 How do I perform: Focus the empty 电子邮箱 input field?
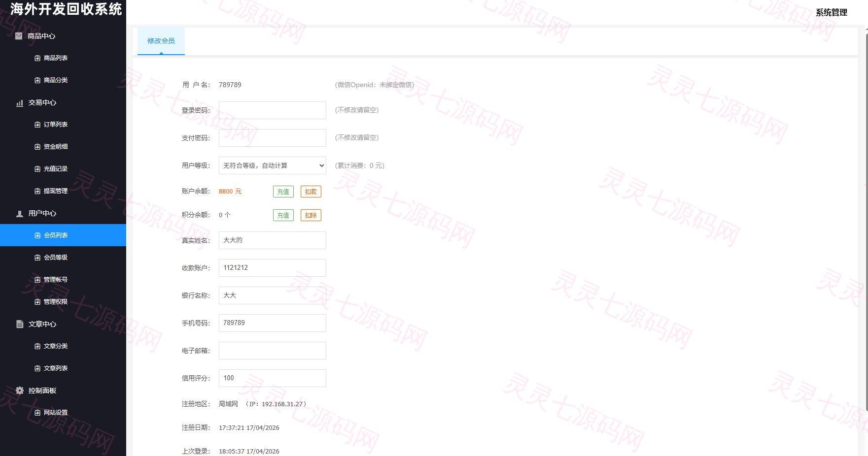coord(273,351)
